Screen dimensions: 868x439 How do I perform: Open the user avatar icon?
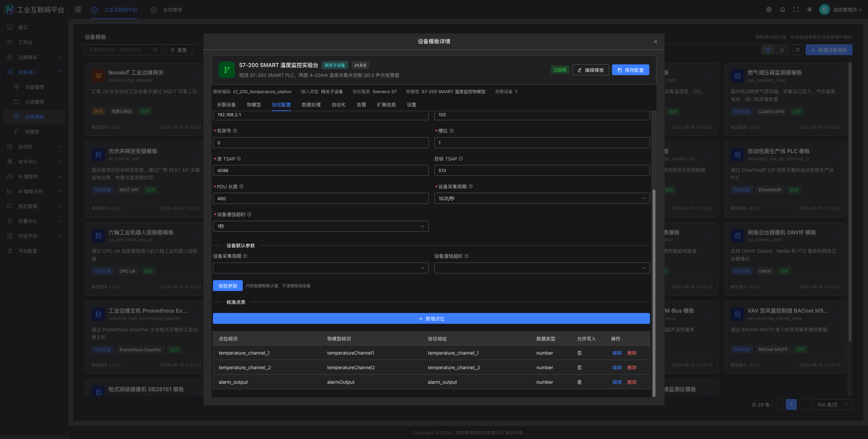point(824,9)
